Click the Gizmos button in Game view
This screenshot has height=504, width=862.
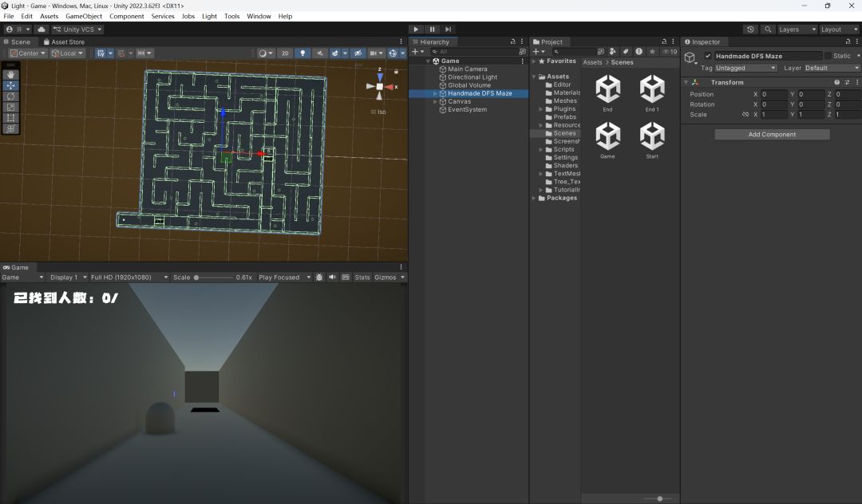click(386, 278)
